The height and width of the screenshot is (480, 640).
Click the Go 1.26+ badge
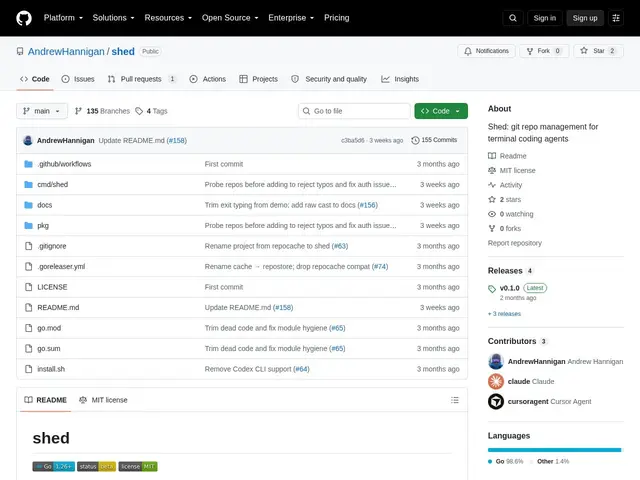[54, 467]
